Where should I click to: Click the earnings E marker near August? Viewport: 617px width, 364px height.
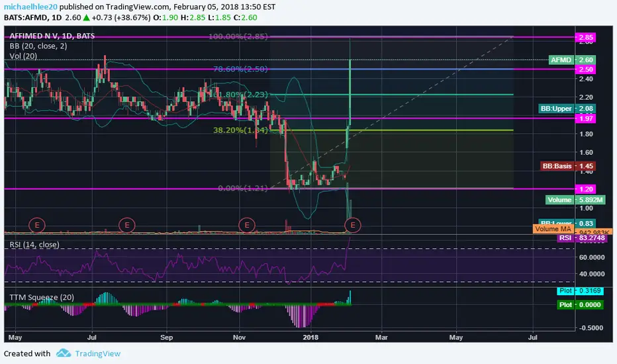point(127,225)
